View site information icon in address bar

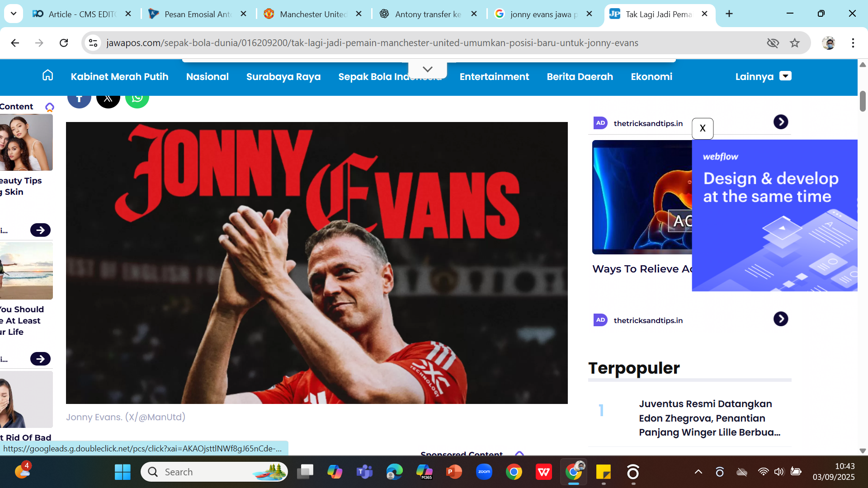tap(93, 43)
